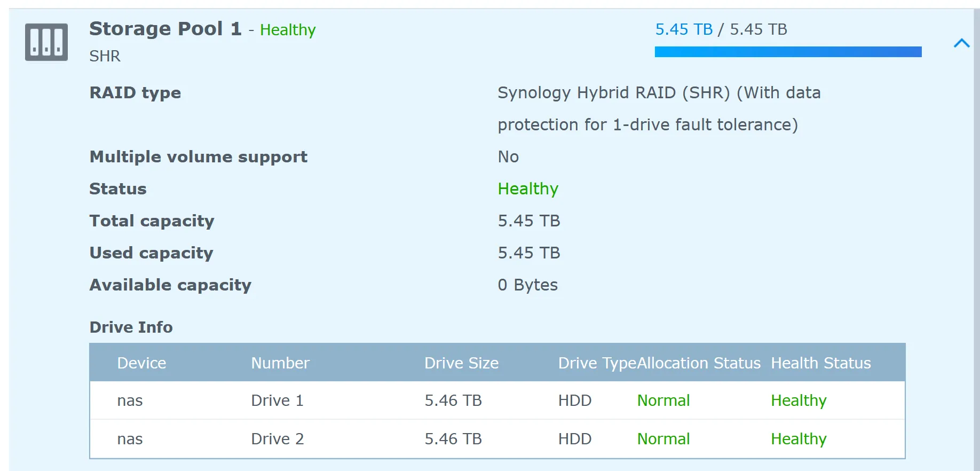Sort by the Device column header
This screenshot has height=471, width=980.
click(141, 363)
